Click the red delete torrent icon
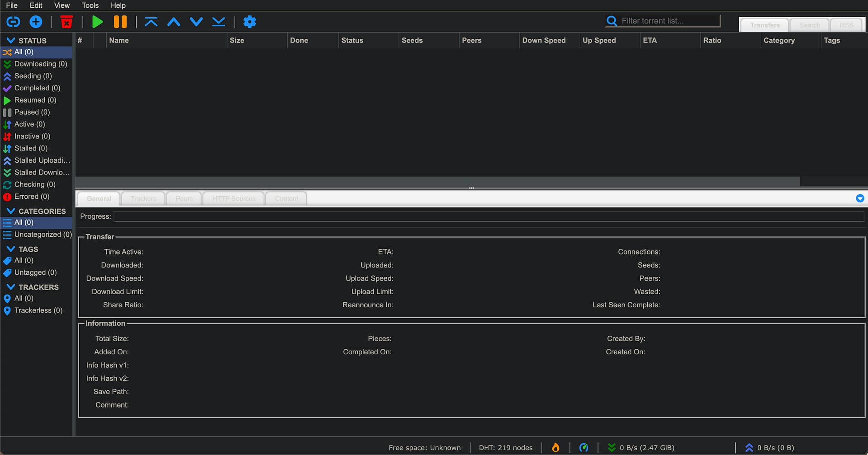Image resolution: width=868 pixels, height=455 pixels. click(x=66, y=22)
